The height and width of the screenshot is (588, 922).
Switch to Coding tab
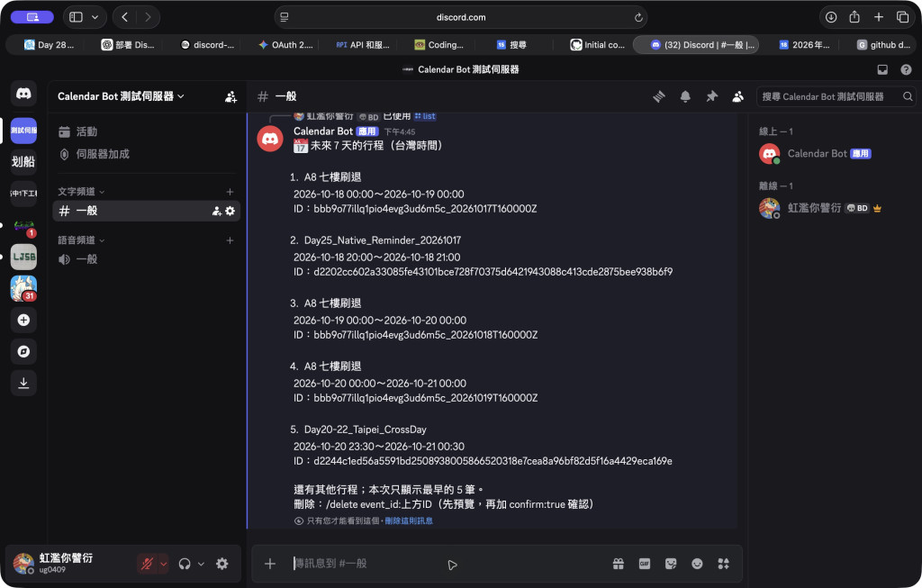[x=438, y=45]
